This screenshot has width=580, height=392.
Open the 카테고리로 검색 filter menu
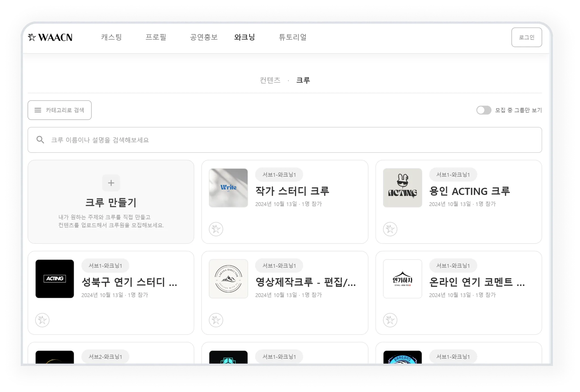(59, 110)
